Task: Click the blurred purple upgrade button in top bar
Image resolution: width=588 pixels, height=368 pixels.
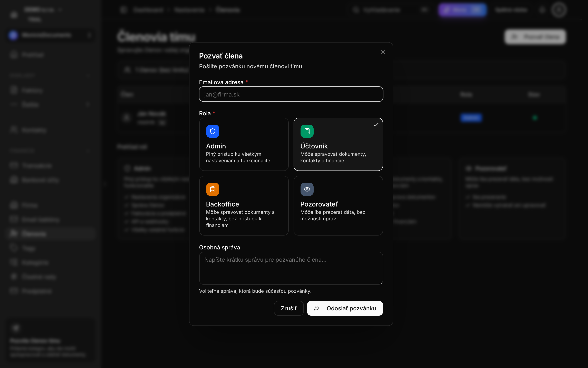Action: [x=462, y=10]
